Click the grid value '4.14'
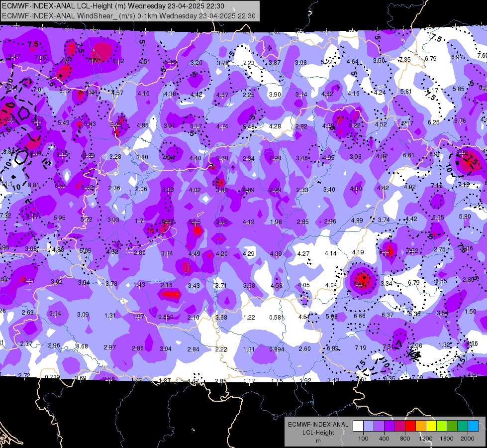The height and width of the screenshot is (448, 487). 330,253
